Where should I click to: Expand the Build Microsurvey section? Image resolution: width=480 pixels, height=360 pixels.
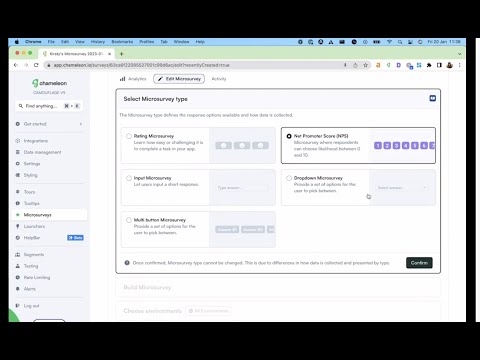[x=278, y=287]
